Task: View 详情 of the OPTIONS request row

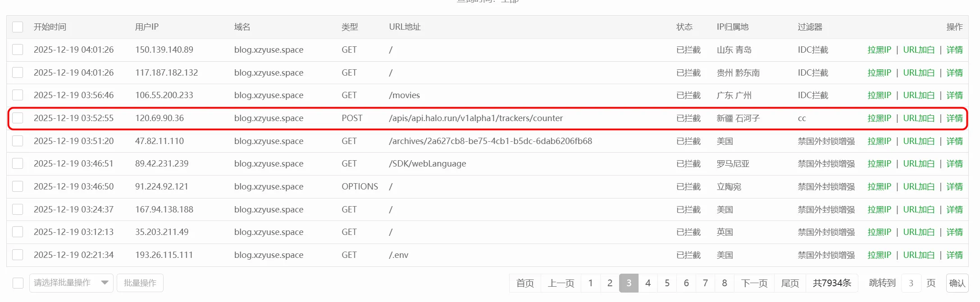Action: (954, 187)
